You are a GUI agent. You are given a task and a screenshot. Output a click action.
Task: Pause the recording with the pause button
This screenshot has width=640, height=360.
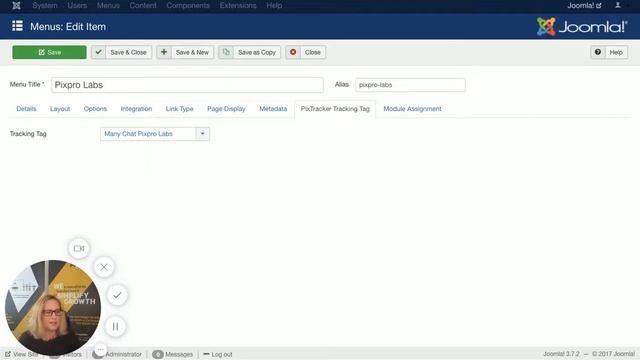(x=116, y=327)
